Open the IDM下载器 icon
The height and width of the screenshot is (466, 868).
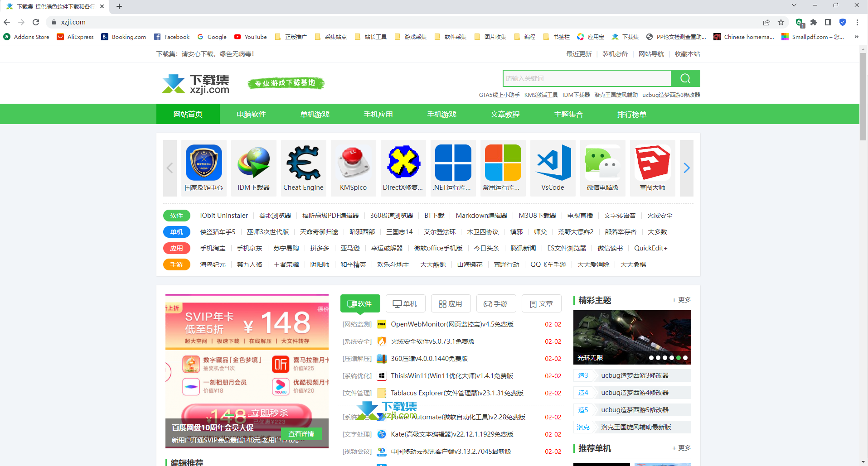click(x=253, y=163)
